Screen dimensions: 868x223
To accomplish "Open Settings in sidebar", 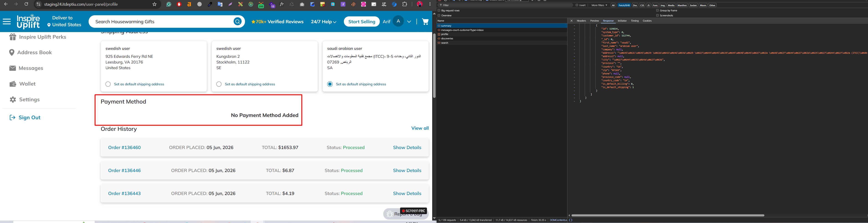I will [x=24, y=100].
